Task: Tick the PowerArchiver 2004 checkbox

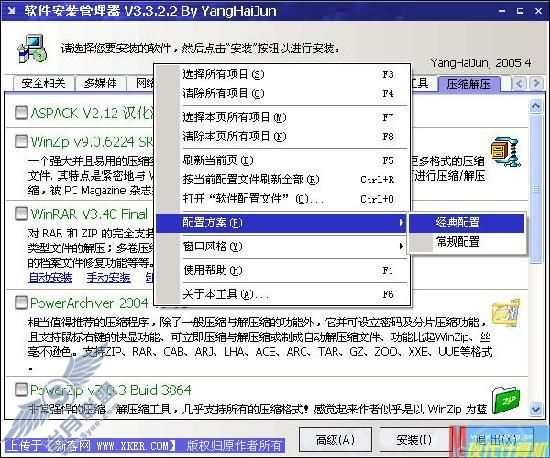Action: click(21, 302)
